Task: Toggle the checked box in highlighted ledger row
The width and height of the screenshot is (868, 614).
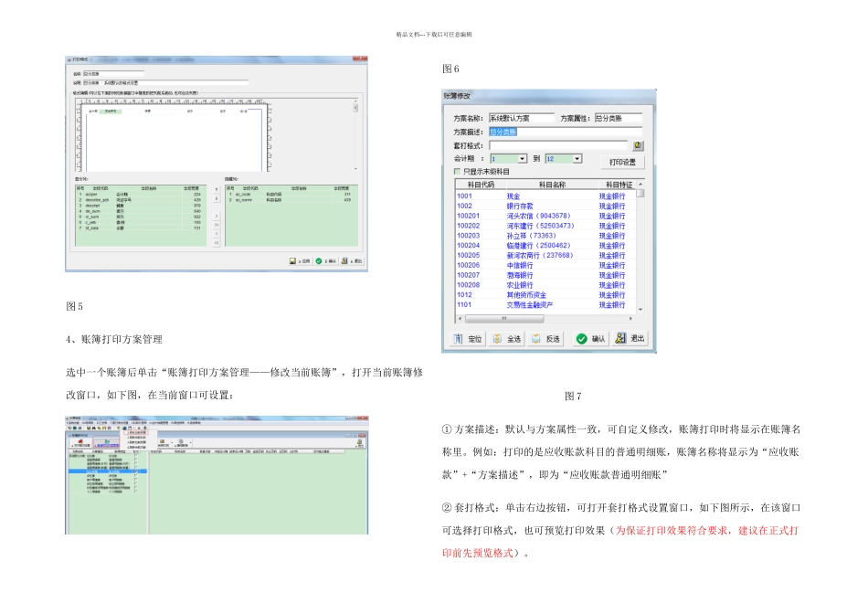Action: pos(136,471)
